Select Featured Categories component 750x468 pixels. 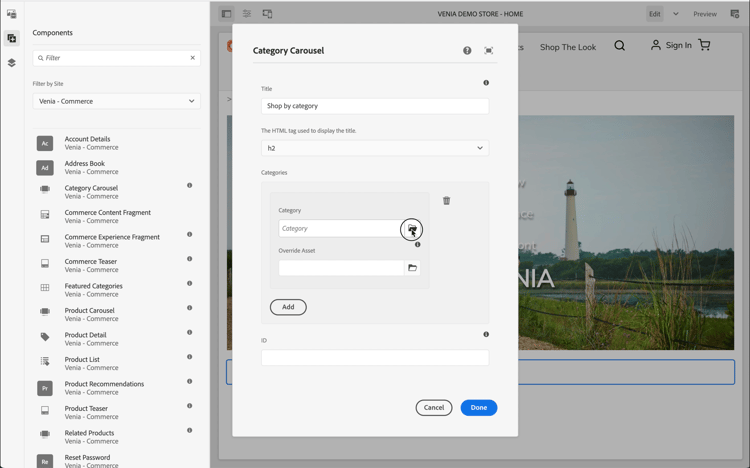pyautogui.click(x=116, y=290)
